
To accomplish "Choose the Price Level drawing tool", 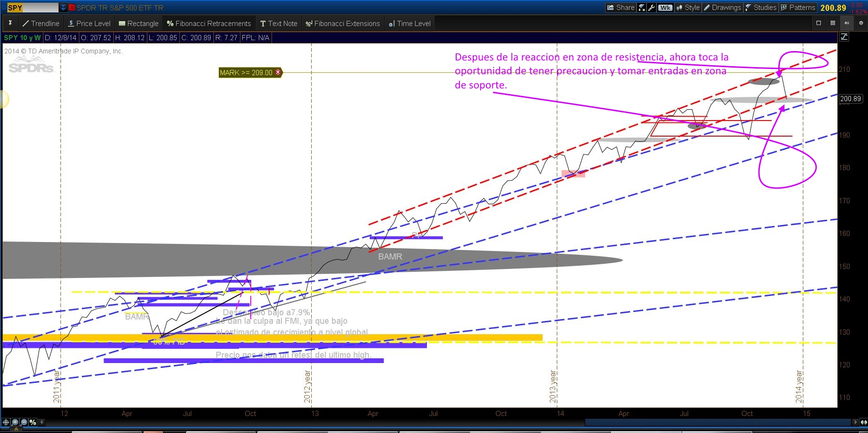I will coord(89,24).
